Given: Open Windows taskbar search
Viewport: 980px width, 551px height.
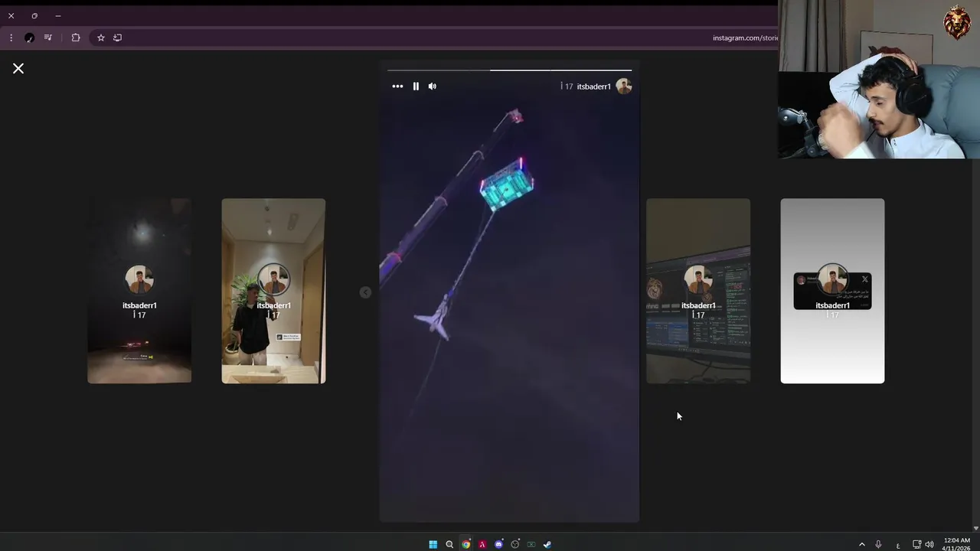Looking at the screenshot, I should pos(449,544).
